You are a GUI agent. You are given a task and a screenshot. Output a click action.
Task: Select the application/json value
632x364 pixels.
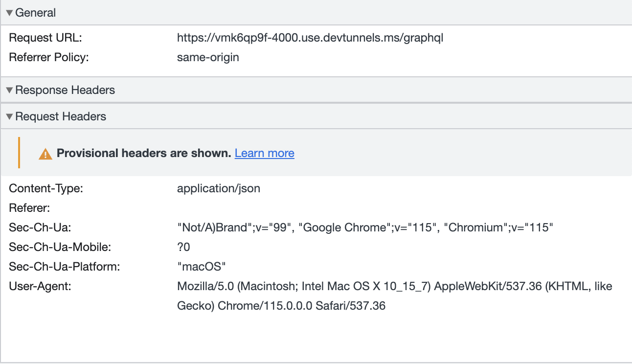click(219, 188)
